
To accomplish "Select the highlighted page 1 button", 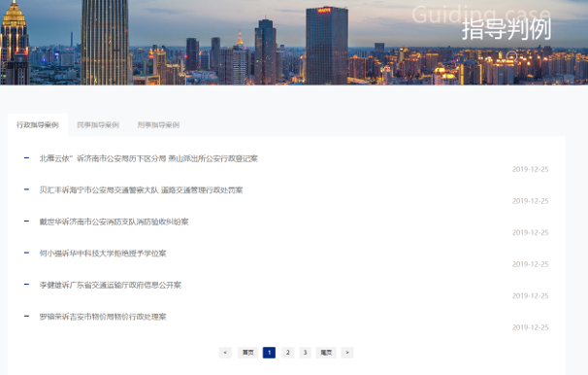I will pos(269,353).
